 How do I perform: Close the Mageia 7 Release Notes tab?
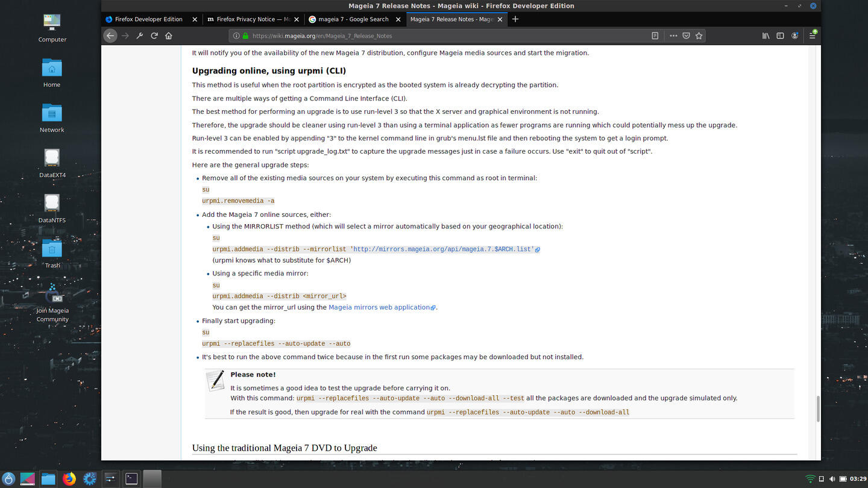click(x=500, y=19)
